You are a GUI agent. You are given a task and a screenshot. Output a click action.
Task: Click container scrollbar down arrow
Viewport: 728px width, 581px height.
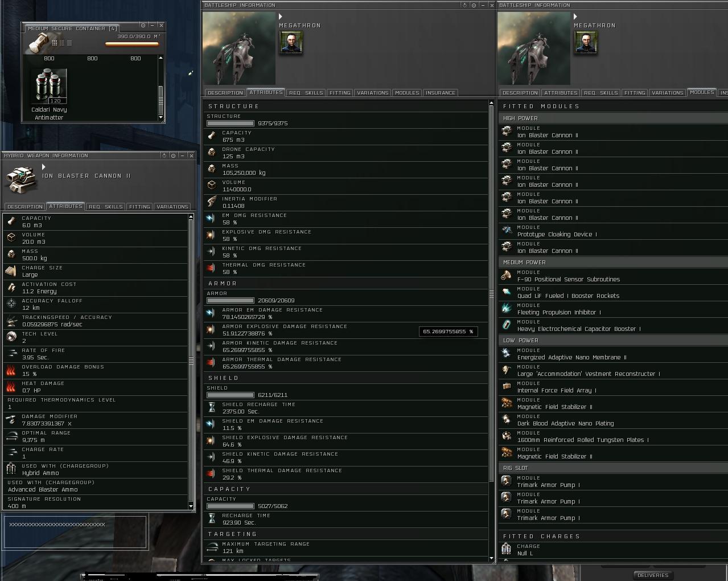(x=161, y=117)
